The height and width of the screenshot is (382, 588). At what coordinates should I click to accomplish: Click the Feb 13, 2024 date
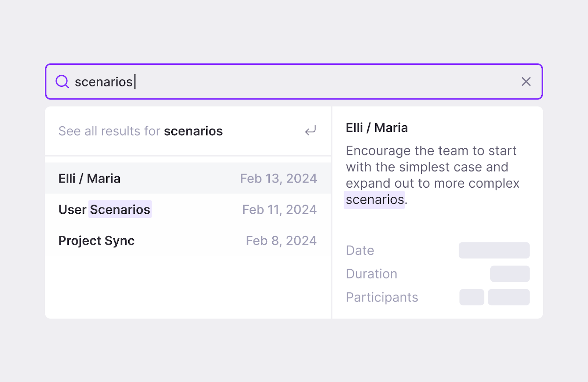click(279, 179)
